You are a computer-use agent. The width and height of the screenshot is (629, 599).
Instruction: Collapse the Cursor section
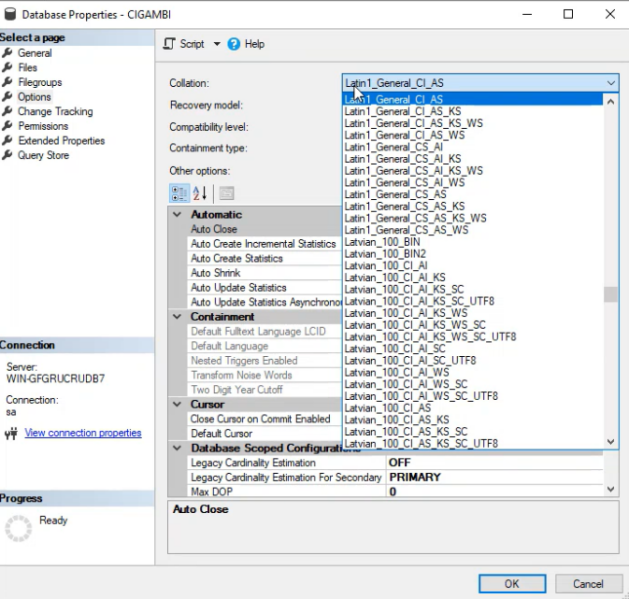point(177,404)
